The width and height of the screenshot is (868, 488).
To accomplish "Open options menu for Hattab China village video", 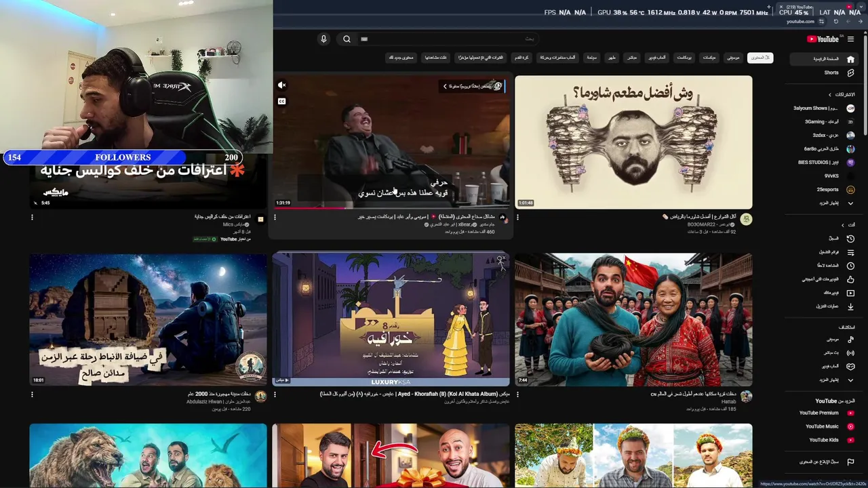I will pos(517,394).
